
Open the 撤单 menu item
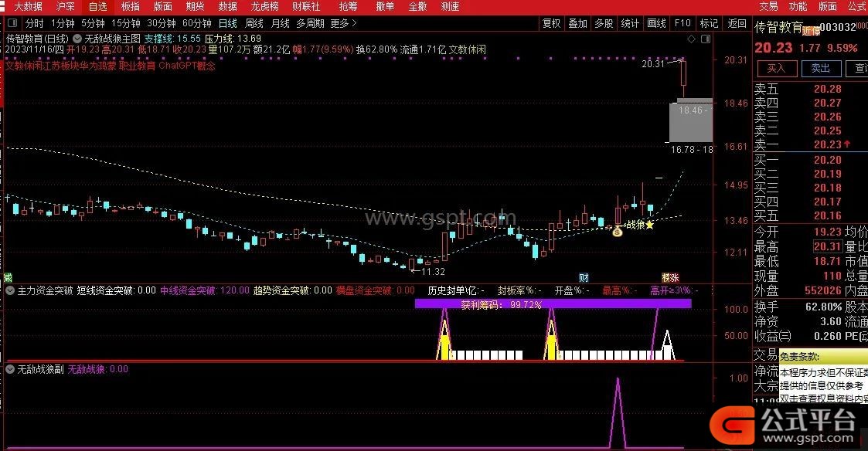[x=385, y=7]
